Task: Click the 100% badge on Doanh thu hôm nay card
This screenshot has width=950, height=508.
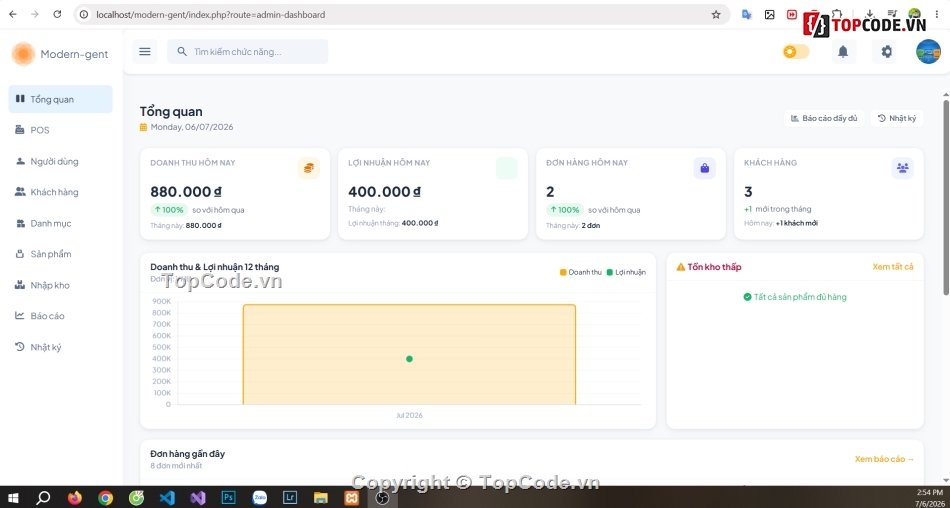Action: (169, 210)
